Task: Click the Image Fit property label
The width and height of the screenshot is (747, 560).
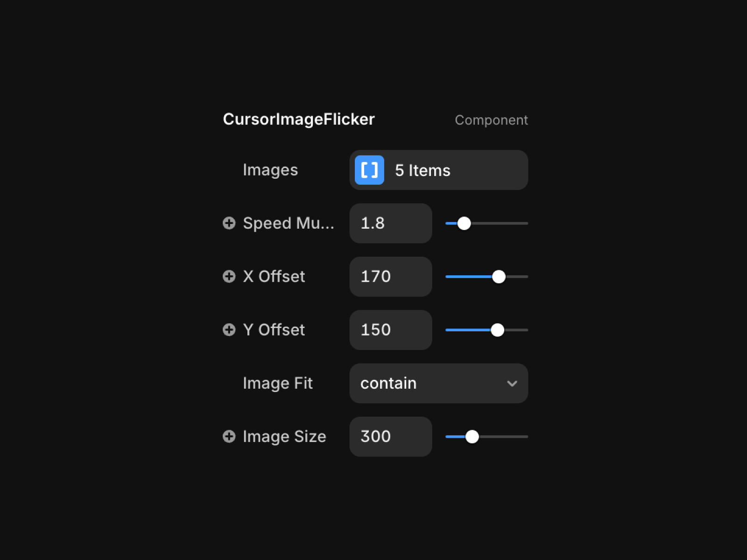Action: tap(277, 383)
